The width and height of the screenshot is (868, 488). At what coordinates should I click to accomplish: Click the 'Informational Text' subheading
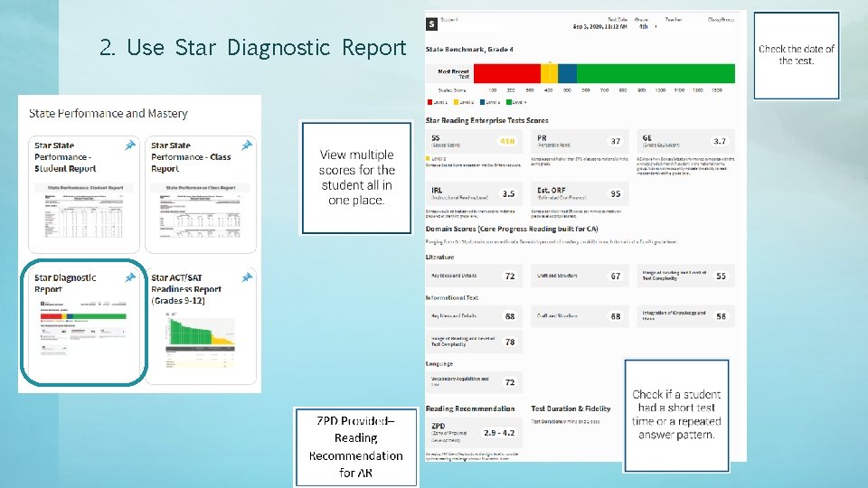pos(452,297)
